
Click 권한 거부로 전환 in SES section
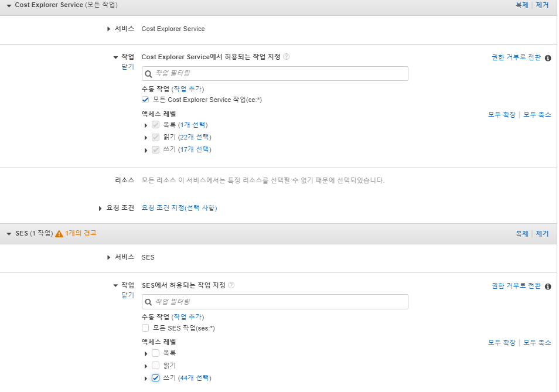(516, 286)
